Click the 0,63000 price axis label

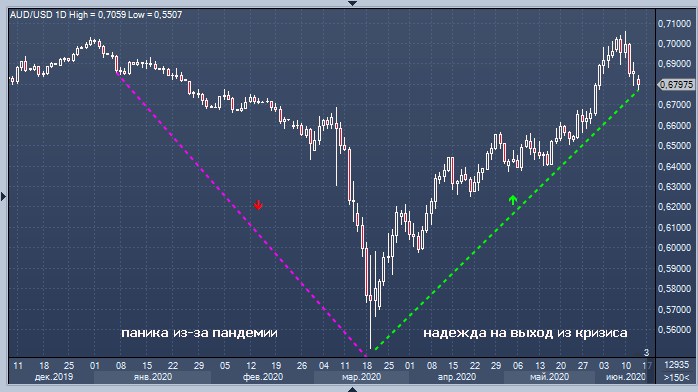tap(674, 187)
